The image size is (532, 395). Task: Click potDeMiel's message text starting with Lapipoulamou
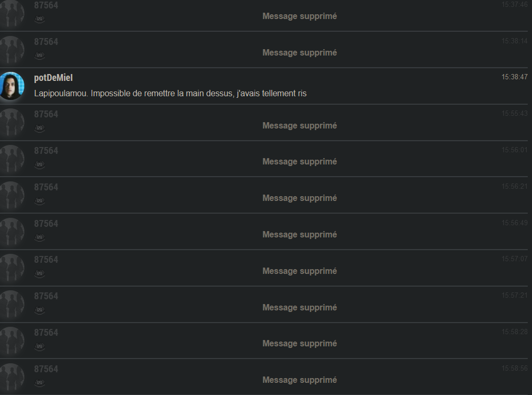pyautogui.click(x=170, y=94)
